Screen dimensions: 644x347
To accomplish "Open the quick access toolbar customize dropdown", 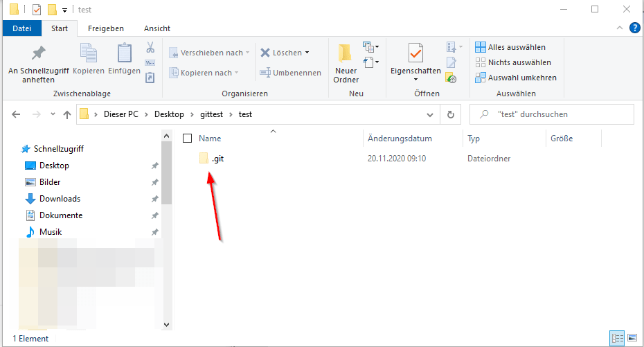I will click(64, 10).
